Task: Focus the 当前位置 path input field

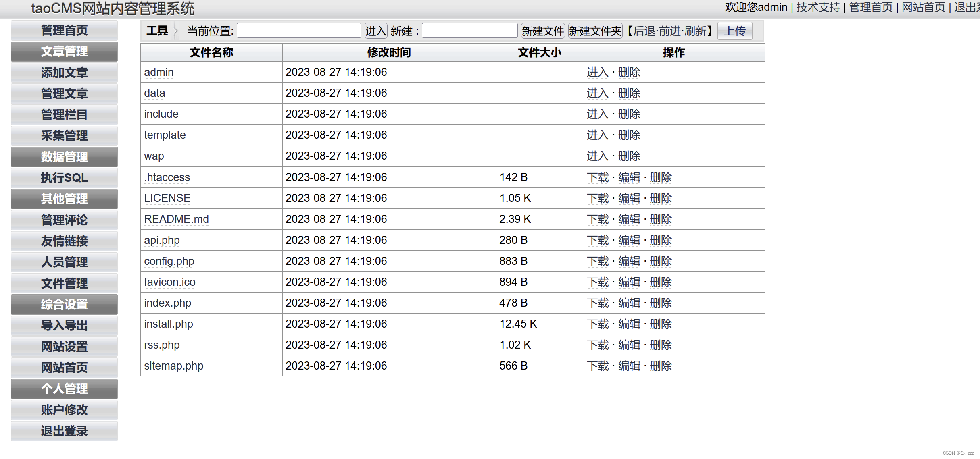Action: click(x=299, y=31)
